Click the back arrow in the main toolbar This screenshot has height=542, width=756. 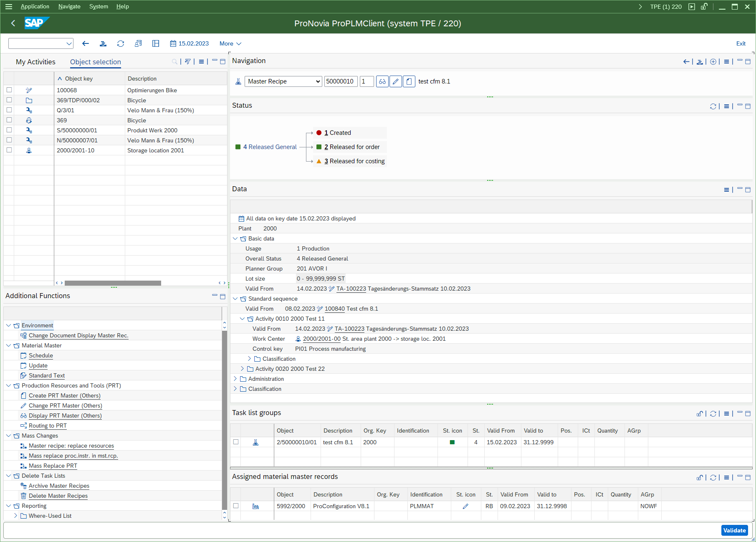click(x=86, y=43)
